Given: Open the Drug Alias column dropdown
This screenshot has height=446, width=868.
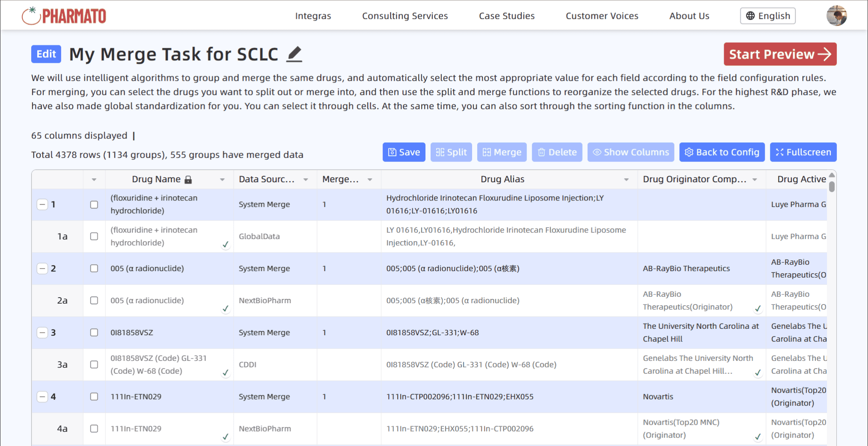Looking at the screenshot, I should point(626,180).
